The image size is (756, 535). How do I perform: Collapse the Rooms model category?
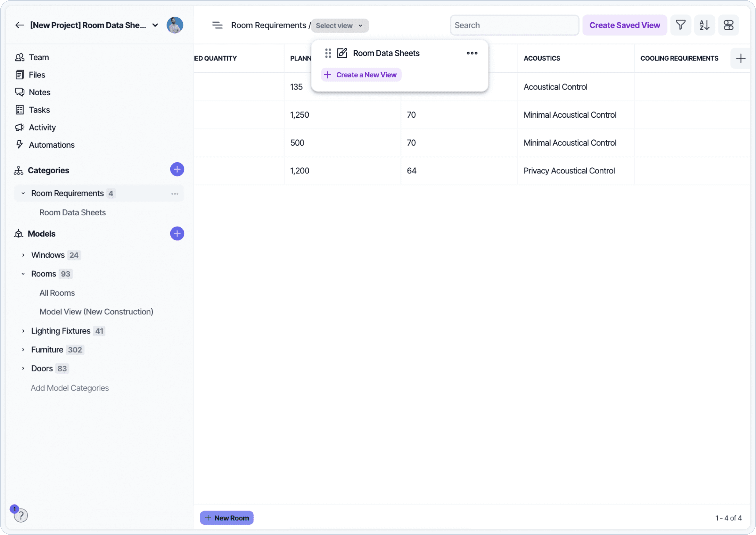tap(23, 274)
